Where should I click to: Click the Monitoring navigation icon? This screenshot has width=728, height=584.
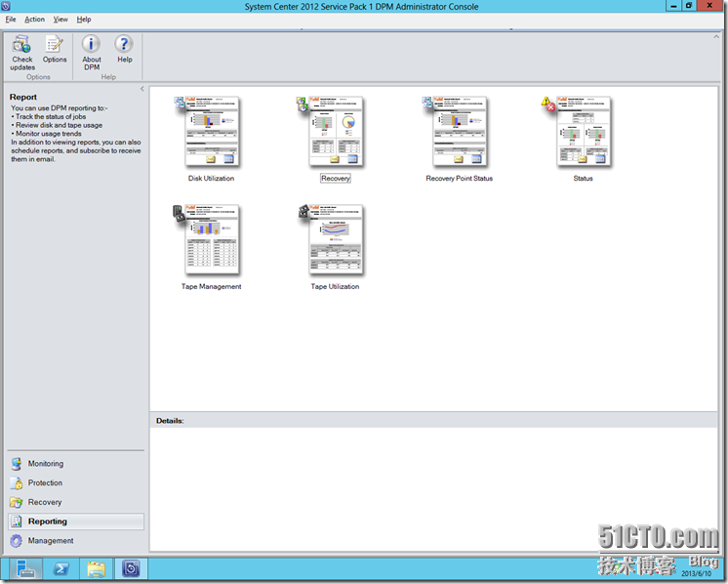pos(17,464)
